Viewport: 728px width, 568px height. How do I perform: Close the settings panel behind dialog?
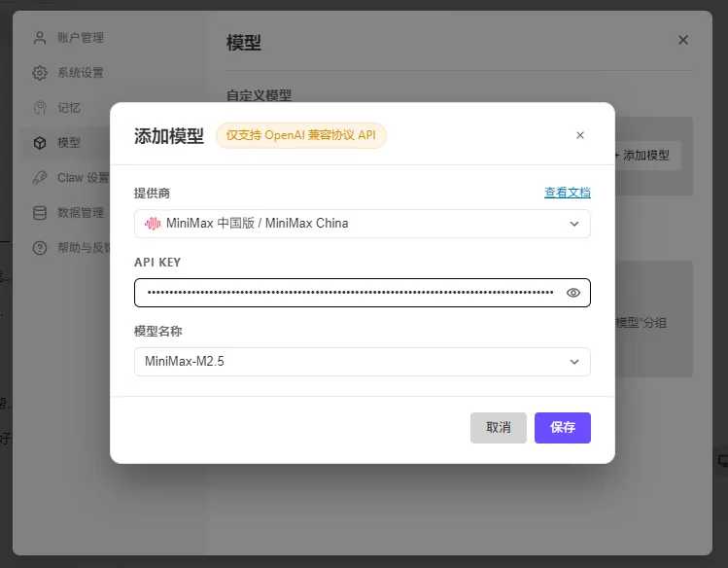point(683,40)
